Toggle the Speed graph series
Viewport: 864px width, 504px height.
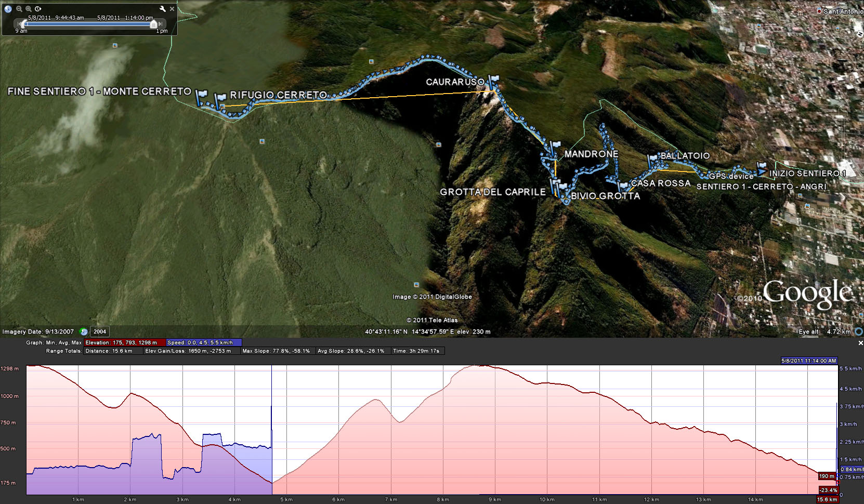point(204,342)
